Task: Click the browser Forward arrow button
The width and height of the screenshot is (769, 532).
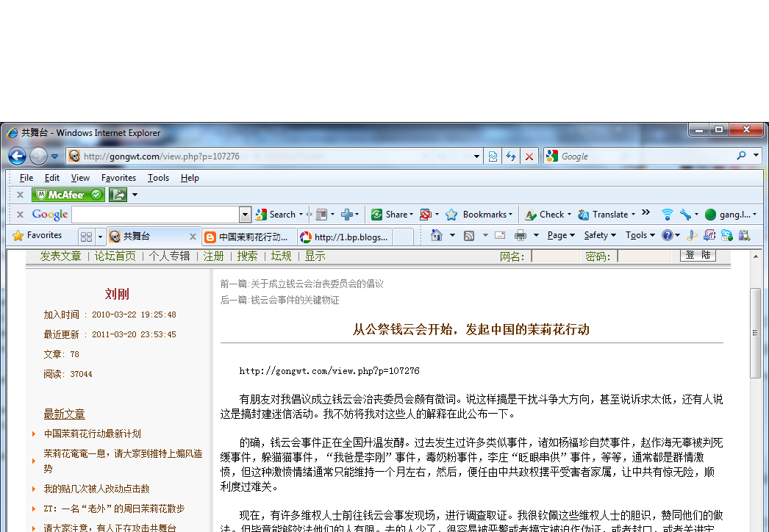Action: tap(38, 157)
